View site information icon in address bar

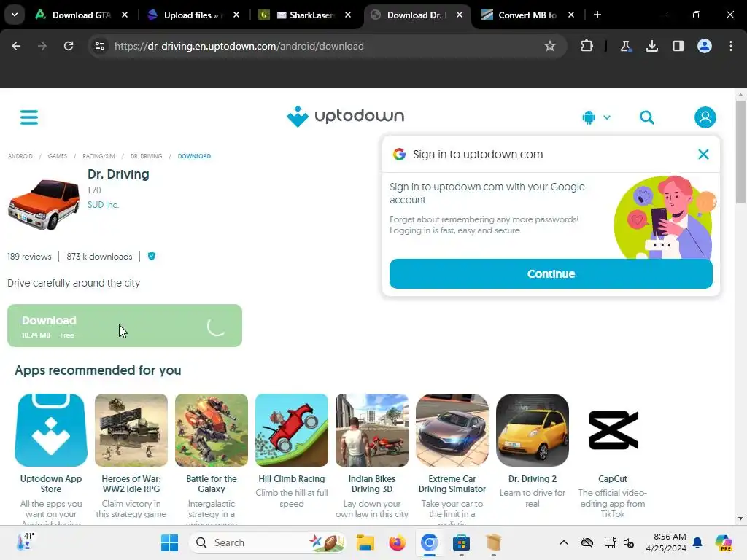[100, 46]
